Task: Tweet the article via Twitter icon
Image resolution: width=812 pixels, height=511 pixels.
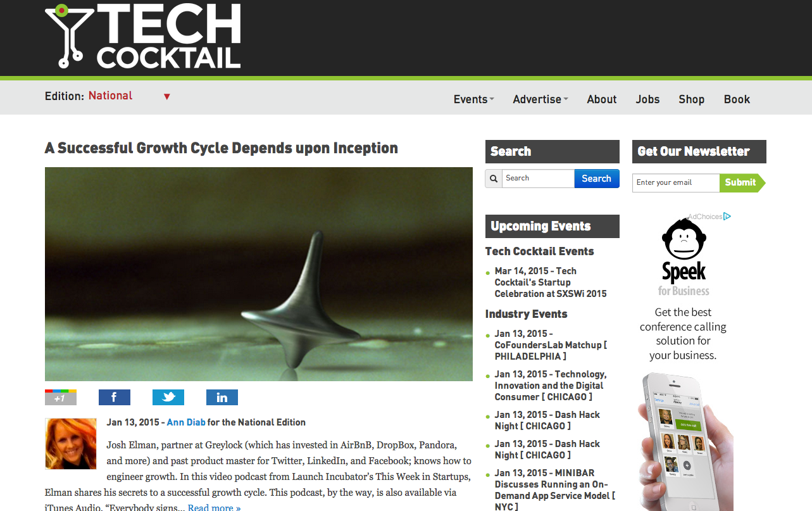Action: coord(168,397)
